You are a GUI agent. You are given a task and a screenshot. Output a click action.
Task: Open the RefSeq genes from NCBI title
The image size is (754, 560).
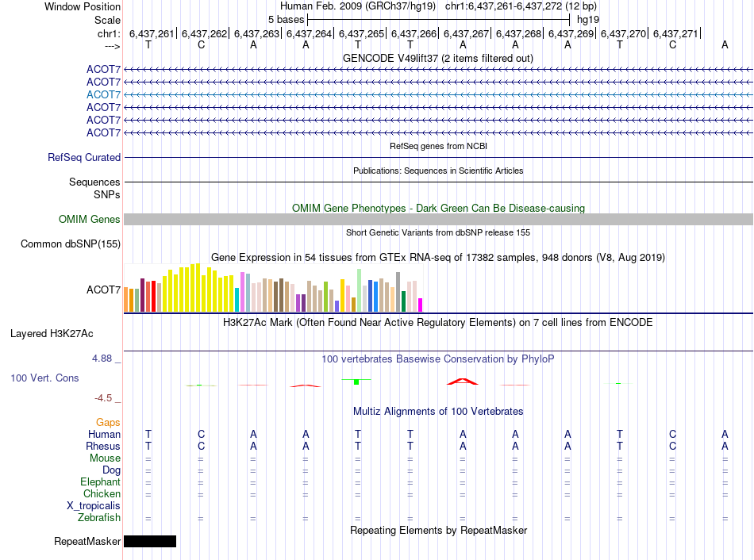coord(438,146)
